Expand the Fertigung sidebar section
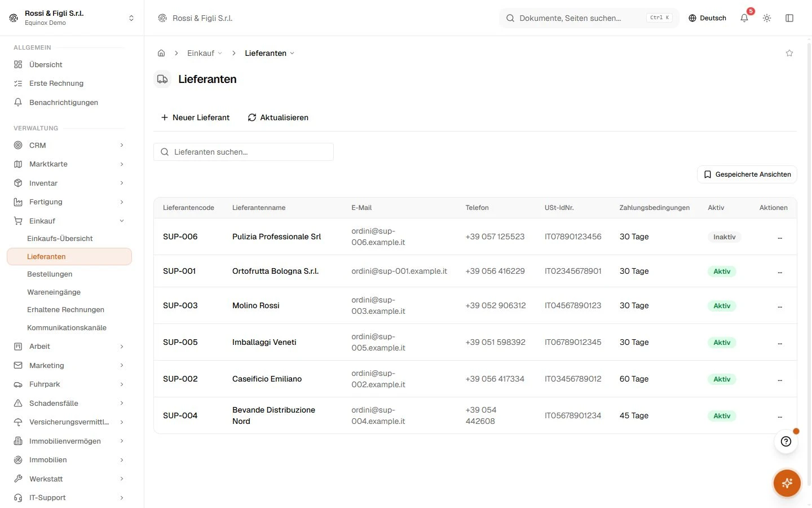 pyautogui.click(x=69, y=202)
